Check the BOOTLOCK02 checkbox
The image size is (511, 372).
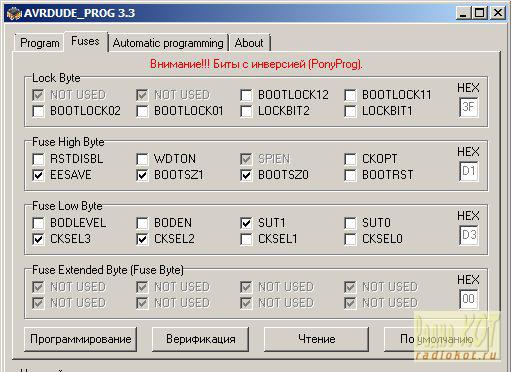38,111
